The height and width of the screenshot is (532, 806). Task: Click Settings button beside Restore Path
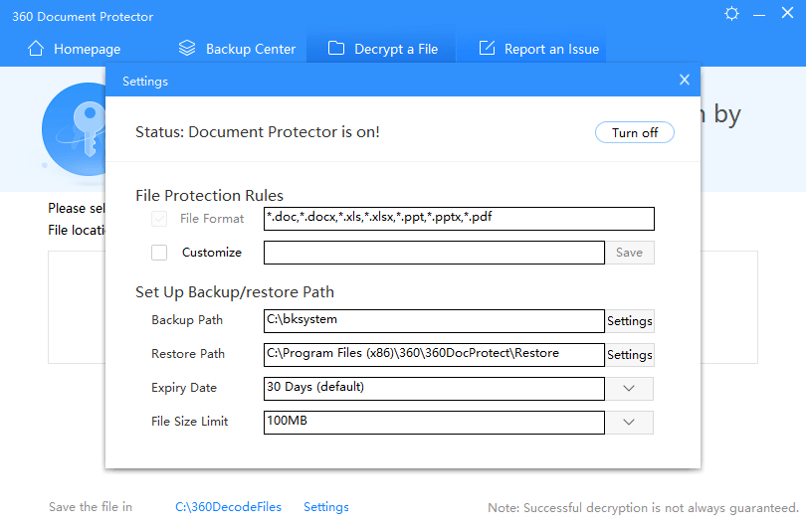click(x=630, y=355)
